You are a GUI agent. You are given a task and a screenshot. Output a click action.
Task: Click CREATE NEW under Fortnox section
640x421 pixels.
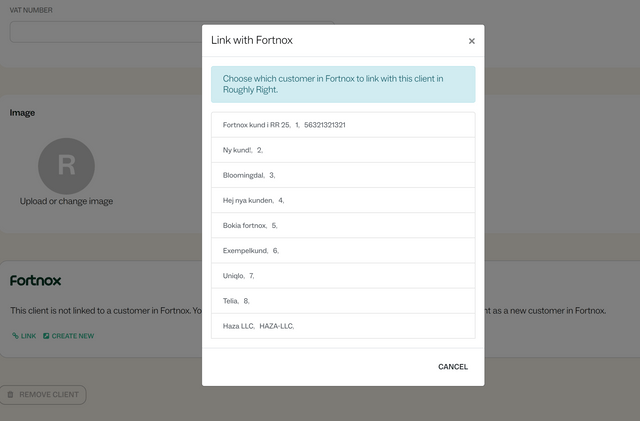[x=69, y=336]
